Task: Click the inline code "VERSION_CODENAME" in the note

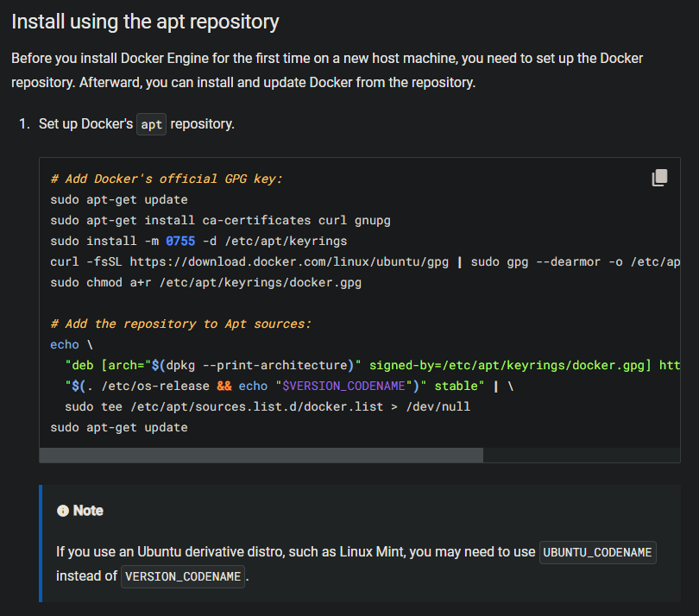Action: 183,577
